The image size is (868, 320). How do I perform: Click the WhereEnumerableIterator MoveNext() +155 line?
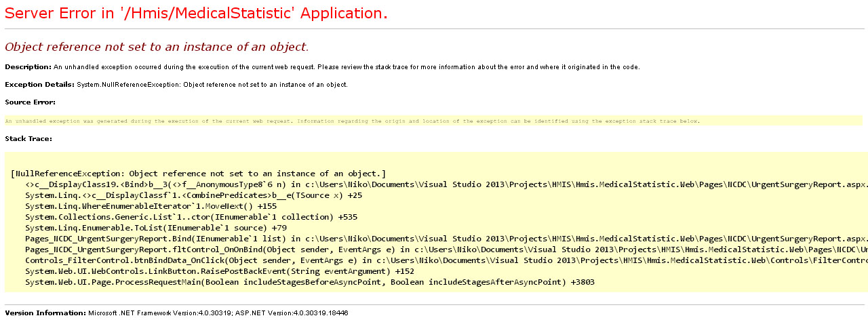tap(151, 206)
